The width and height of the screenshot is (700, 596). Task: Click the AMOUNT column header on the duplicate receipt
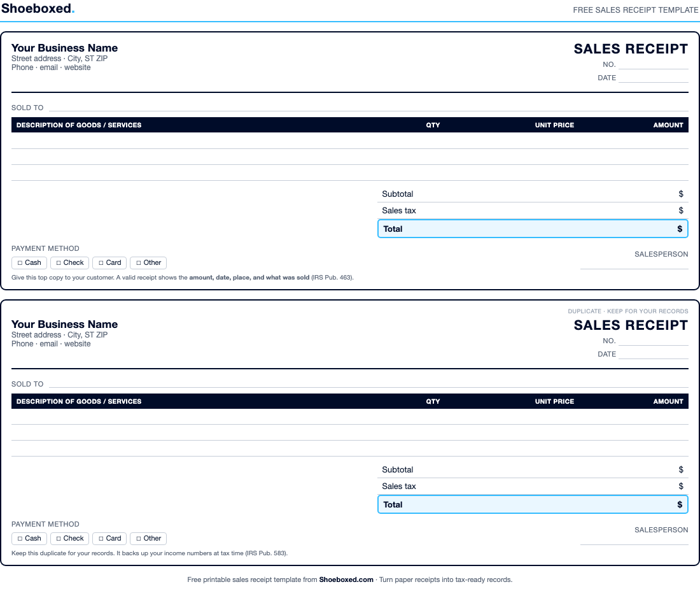[668, 401]
